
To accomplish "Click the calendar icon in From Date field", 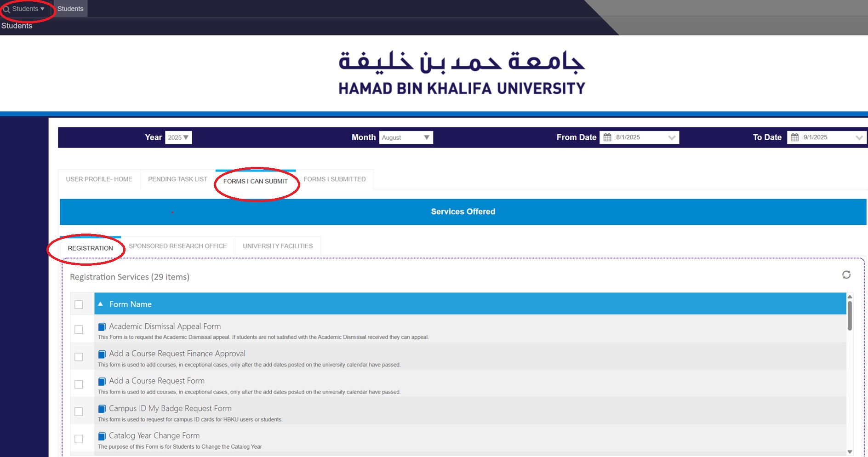I will click(607, 137).
